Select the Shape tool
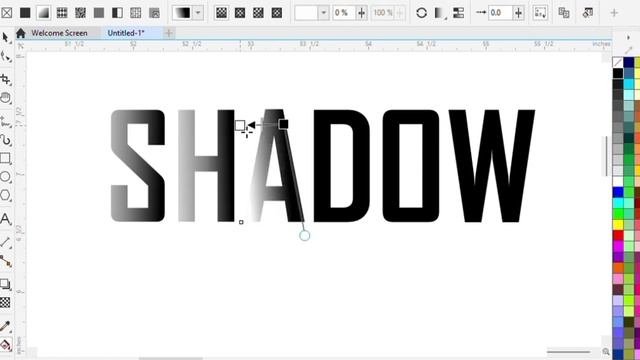640x360 pixels. pyautogui.click(x=6, y=57)
